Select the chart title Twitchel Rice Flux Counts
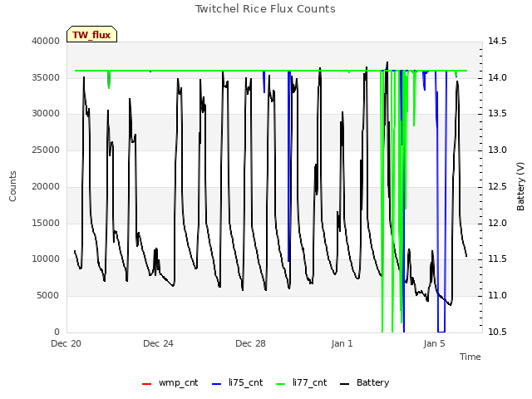This screenshot has width=532, height=399. pos(265,9)
